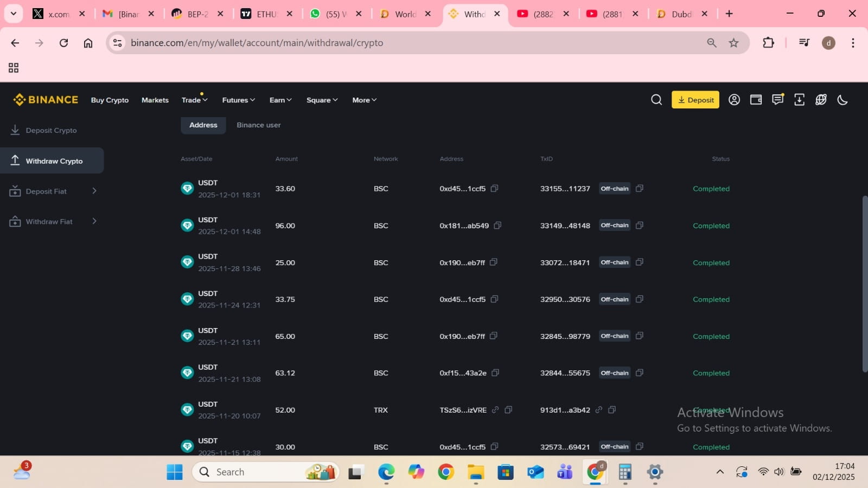Image resolution: width=868 pixels, height=488 pixels.
Task: Expand the Withdraw Fiat submenu
Action: tap(94, 221)
